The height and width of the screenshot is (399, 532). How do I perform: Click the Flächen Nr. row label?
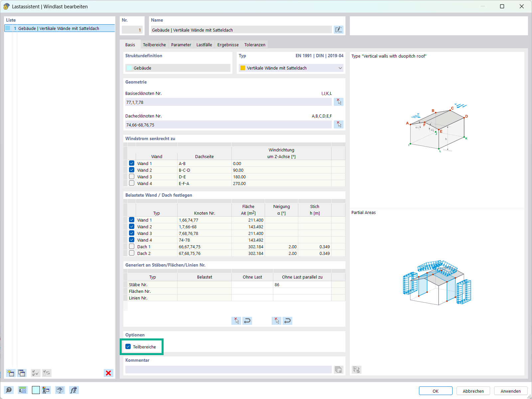(140, 291)
